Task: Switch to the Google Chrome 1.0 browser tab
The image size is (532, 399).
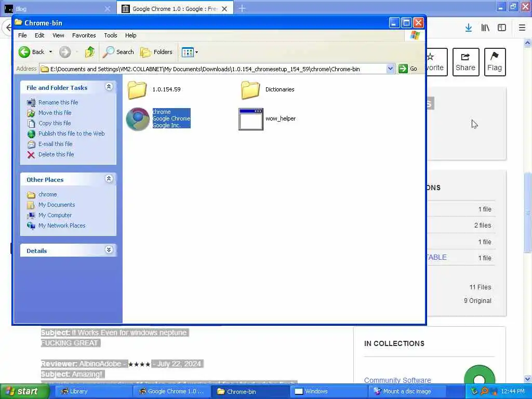Action: click(x=170, y=9)
